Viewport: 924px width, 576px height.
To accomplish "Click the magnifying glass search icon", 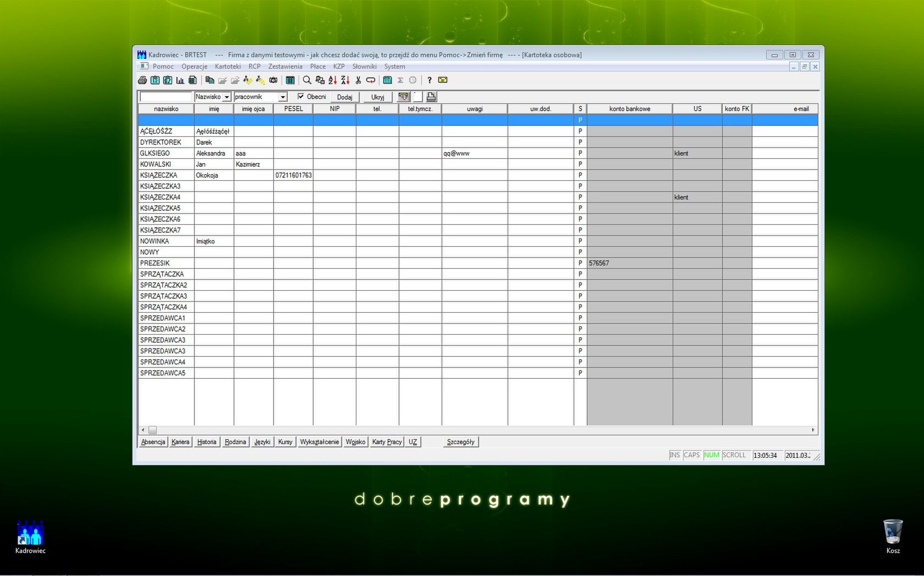I will tap(307, 80).
